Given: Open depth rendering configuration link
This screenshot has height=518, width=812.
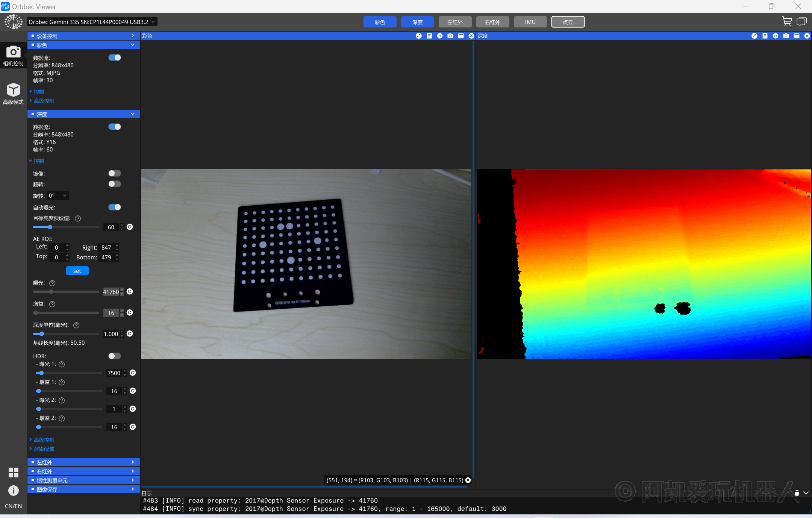Looking at the screenshot, I should click(44, 449).
